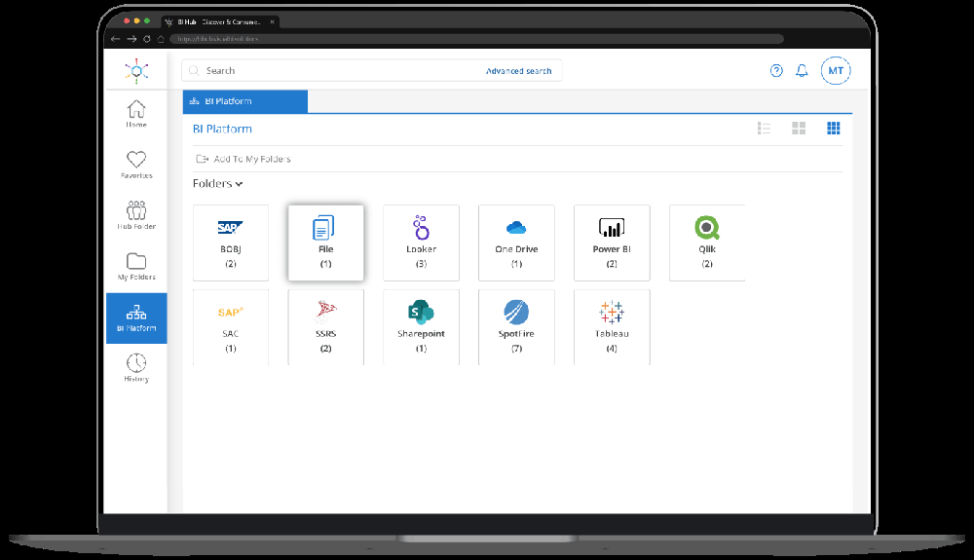This screenshot has height=560, width=974.
Task: Click the browser back arrow
Action: [116, 39]
